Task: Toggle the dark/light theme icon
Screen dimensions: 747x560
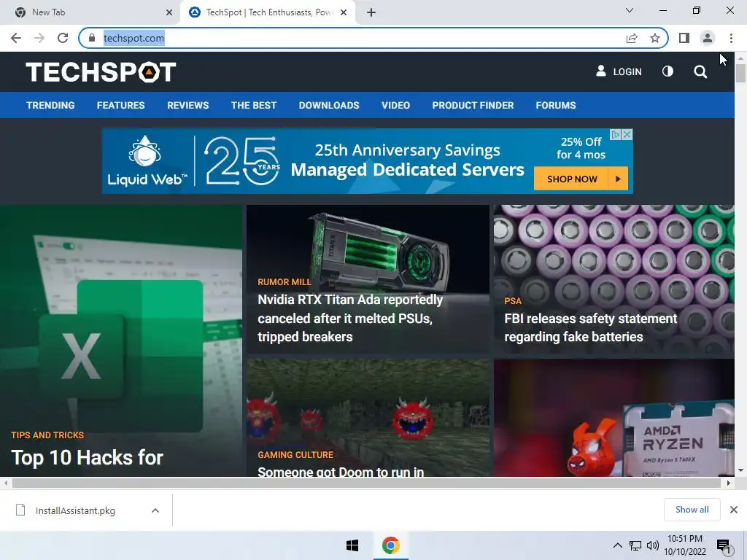Action: pyautogui.click(x=667, y=71)
